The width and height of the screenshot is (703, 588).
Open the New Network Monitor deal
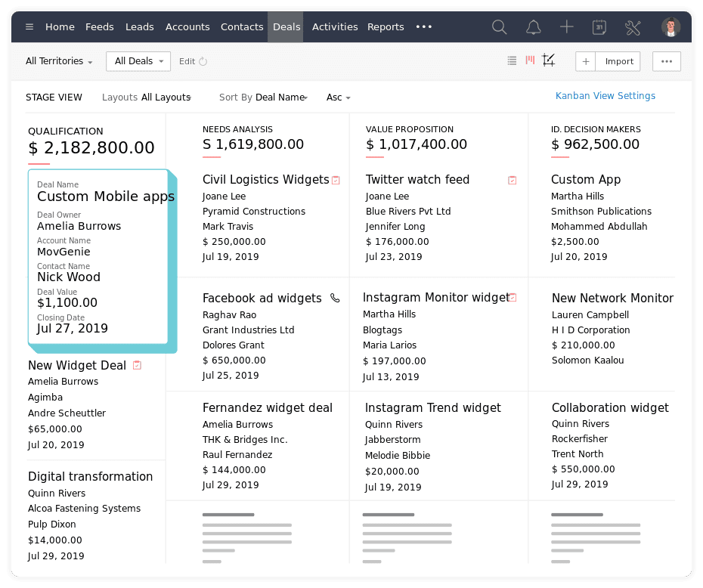click(x=612, y=298)
